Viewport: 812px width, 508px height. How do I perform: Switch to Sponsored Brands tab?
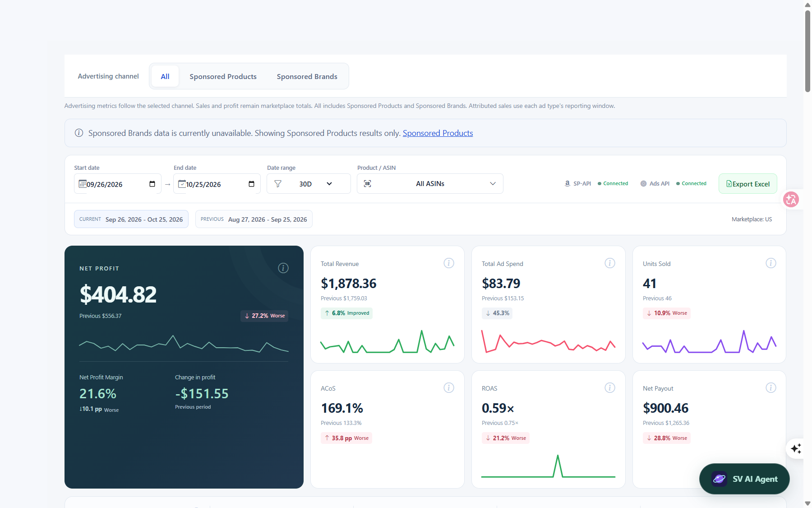307,76
